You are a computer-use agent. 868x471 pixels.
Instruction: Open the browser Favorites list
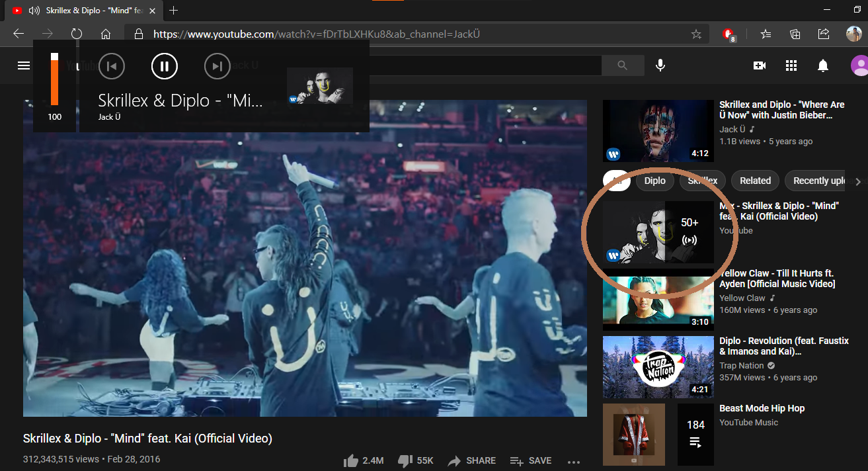766,34
